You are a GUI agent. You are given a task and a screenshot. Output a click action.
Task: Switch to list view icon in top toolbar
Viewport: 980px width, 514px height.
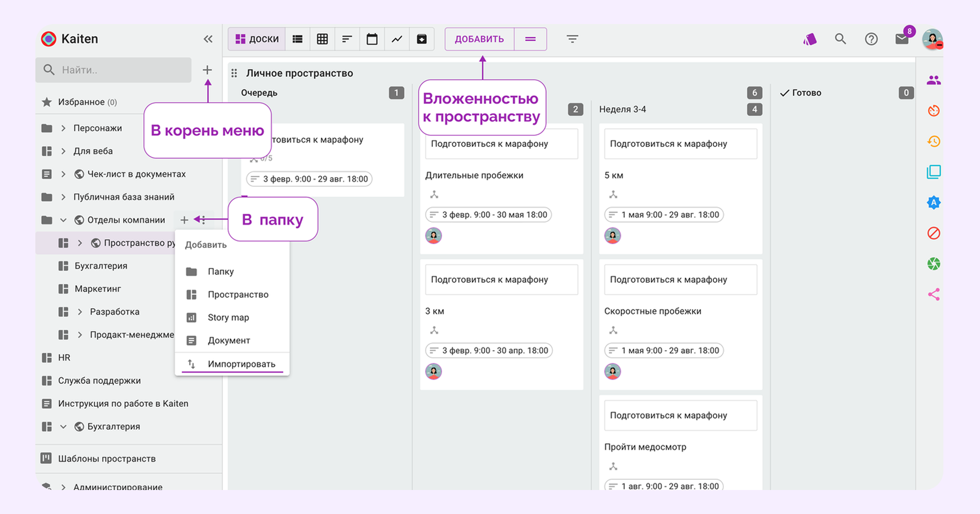click(297, 39)
